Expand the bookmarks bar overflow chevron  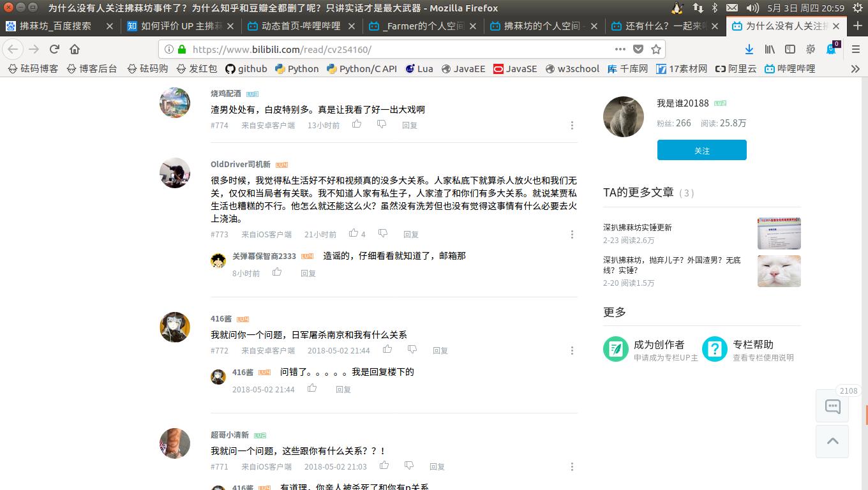856,69
